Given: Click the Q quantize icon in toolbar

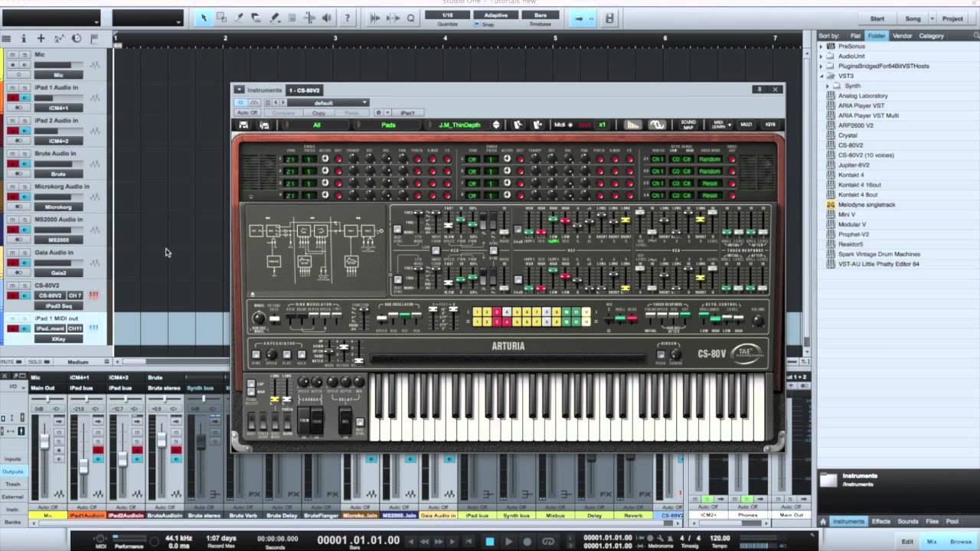Looking at the screenshot, I should click(x=410, y=18).
